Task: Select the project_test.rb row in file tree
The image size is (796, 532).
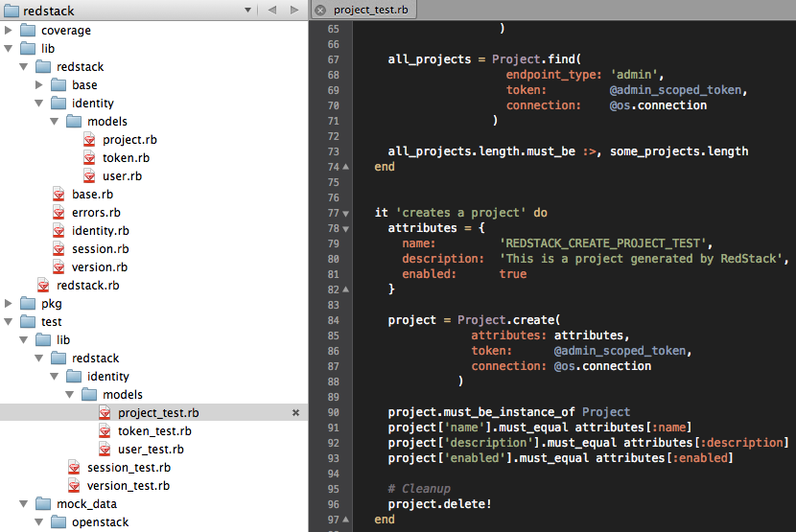Action: [x=153, y=413]
